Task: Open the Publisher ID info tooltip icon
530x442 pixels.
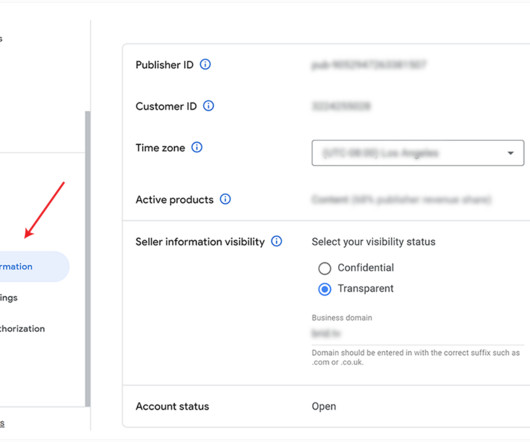Action: click(205, 64)
